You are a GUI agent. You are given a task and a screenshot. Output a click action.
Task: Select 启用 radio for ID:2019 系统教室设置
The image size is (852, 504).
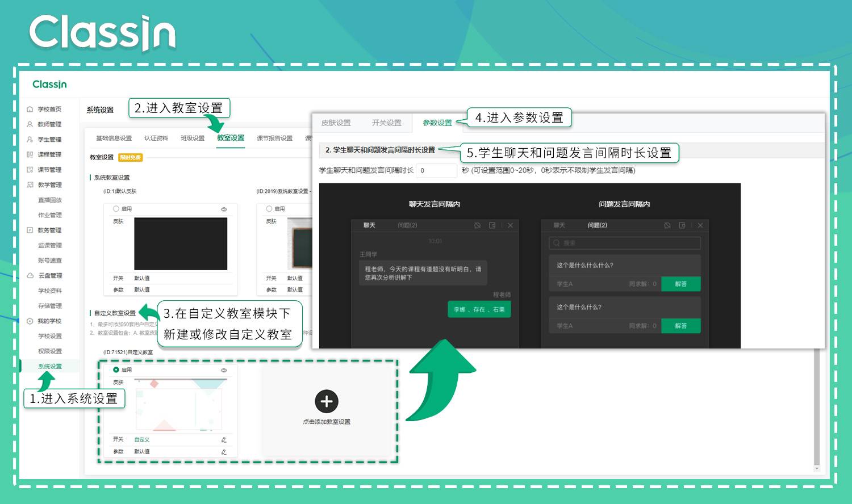[x=269, y=209]
